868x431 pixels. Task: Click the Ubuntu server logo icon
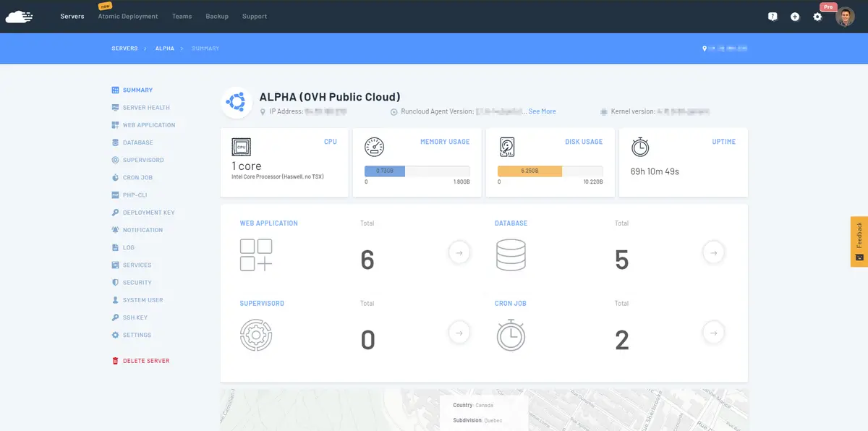pos(237,103)
